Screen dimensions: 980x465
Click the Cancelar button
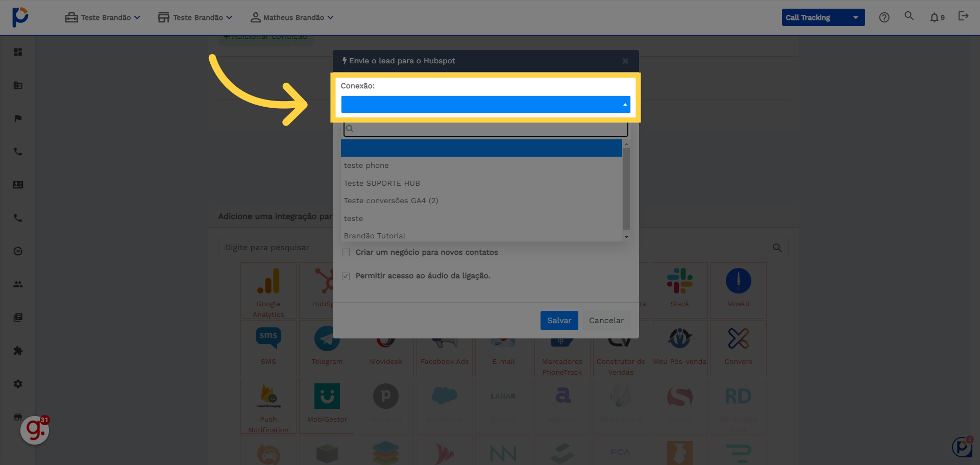606,321
